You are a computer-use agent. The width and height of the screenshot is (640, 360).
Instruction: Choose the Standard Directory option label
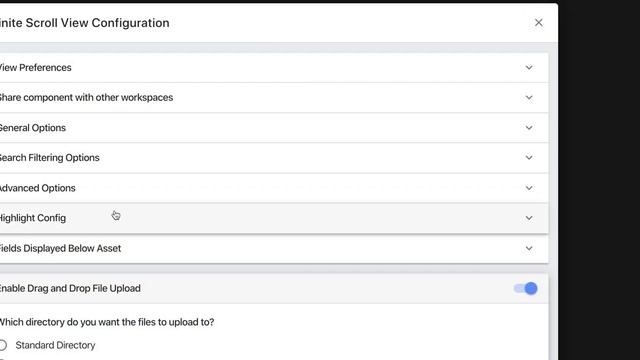point(55,345)
